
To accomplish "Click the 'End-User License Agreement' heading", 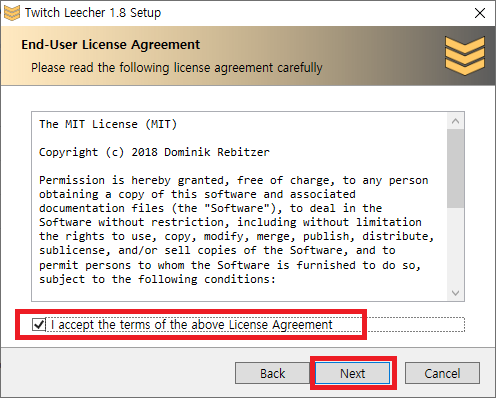I will point(111,44).
